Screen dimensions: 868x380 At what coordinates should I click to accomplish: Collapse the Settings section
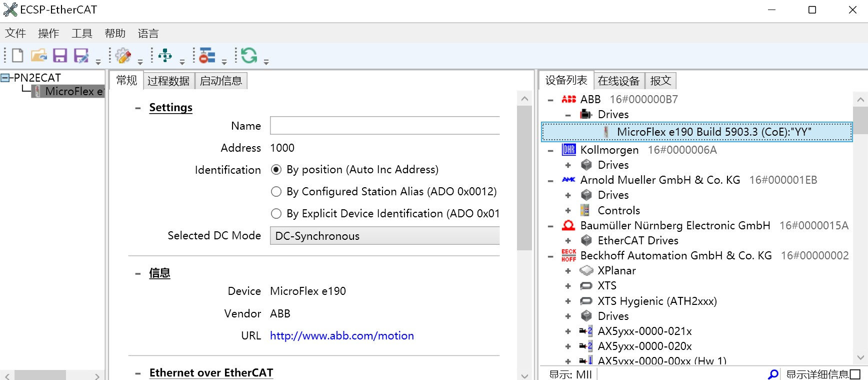138,108
